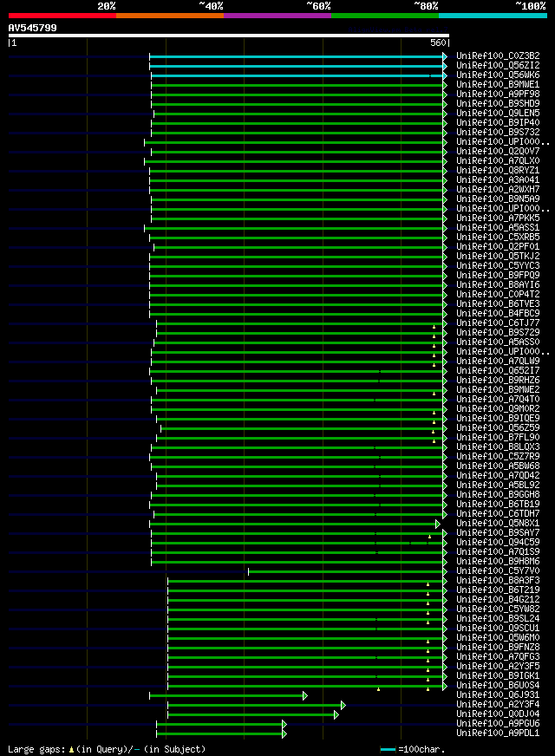
Task: Click the orange ~40% identity legend segment
Action: coord(170,16)
